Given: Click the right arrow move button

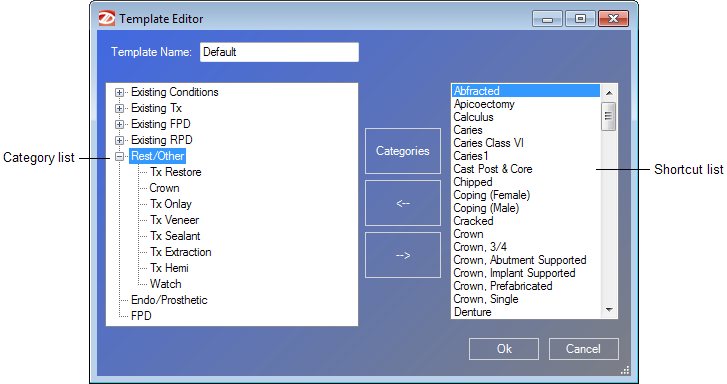Looking at the screenshot, I should coord(402,255).
